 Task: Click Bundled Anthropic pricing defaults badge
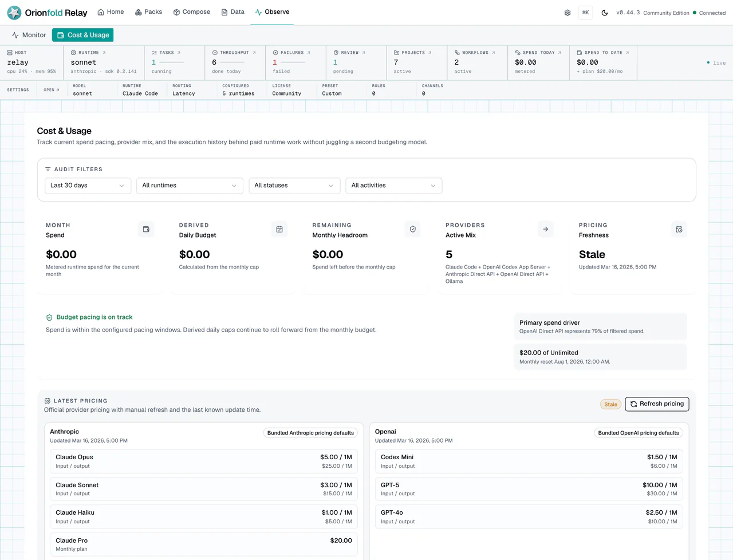[x=310, y=433]
